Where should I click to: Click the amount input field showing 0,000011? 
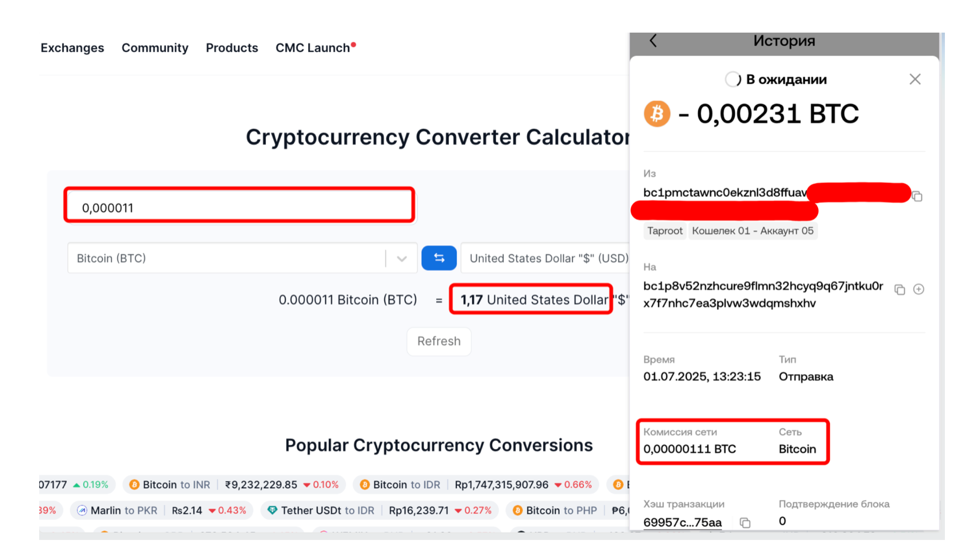(239, 207)
